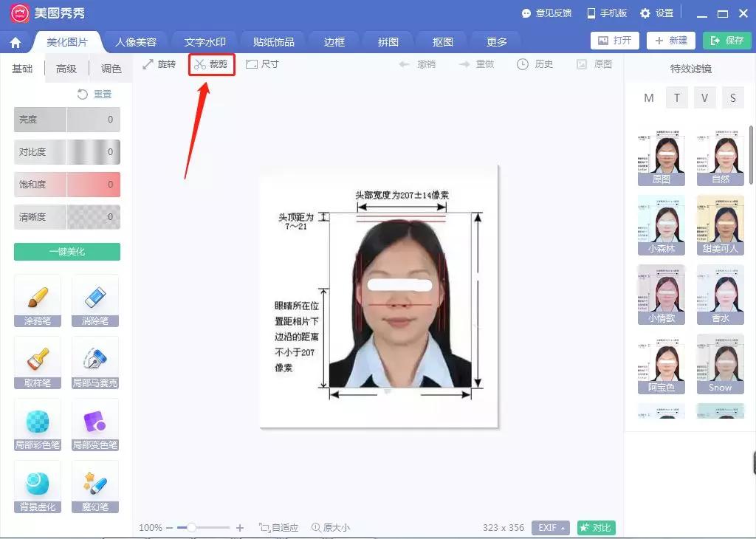The image size is (756, 539).
Task: Click the 美图秀秀 logo icon
Action: (20, 13)
